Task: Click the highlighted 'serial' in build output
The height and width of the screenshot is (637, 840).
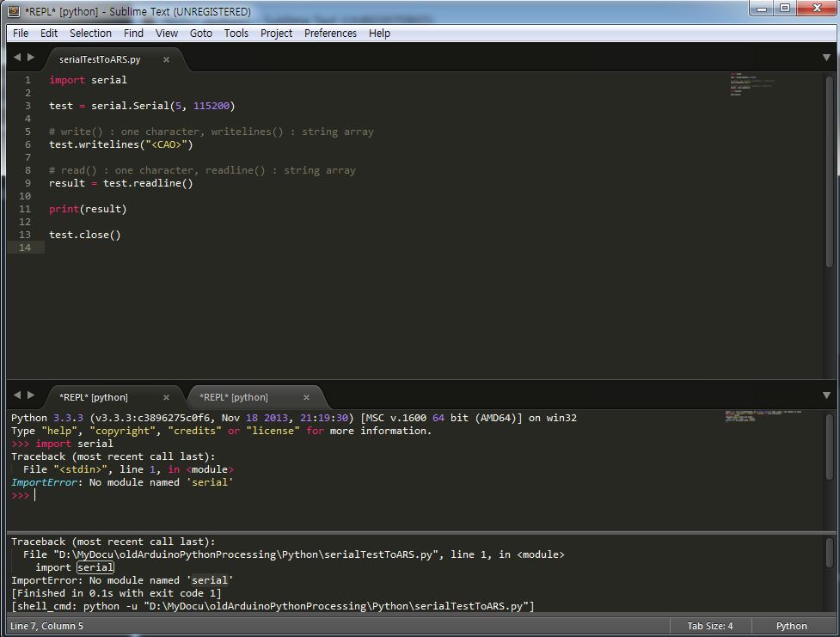Action: [95, 567]
